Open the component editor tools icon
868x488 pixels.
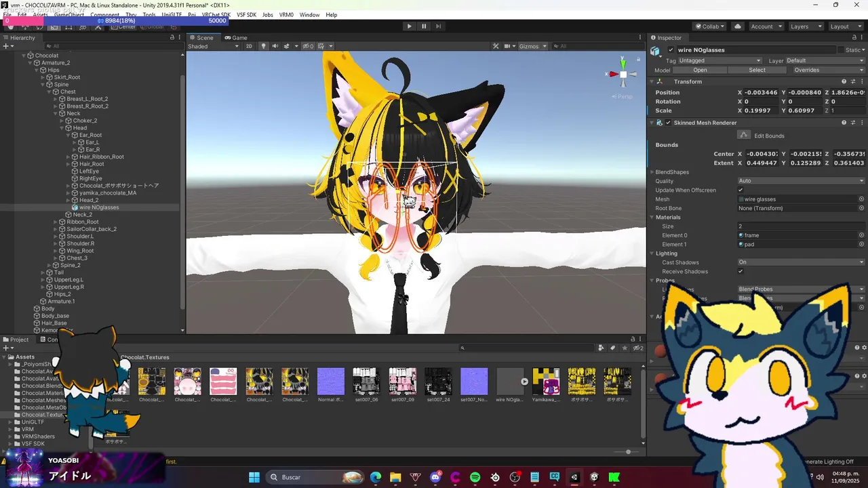coord(496,46)
